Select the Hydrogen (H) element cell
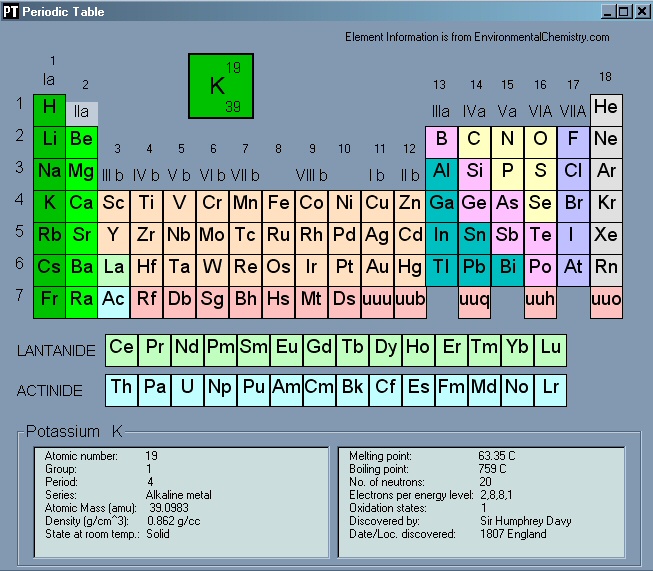Screen dimensions: 653x571 pyautogui.click(x=49, y=108)
